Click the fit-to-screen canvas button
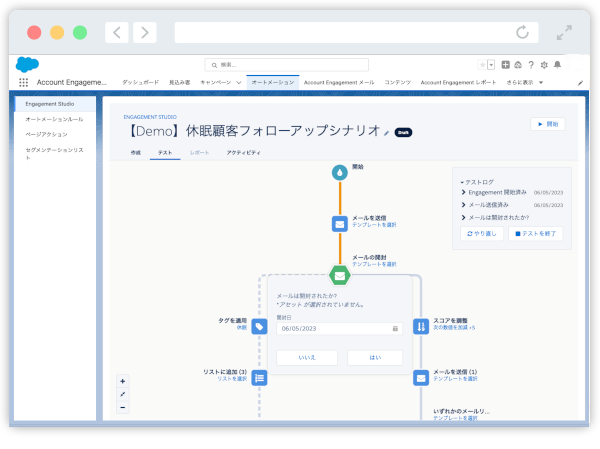The height and width of the screenshot is (449, 600). click(x=123, y=394)
